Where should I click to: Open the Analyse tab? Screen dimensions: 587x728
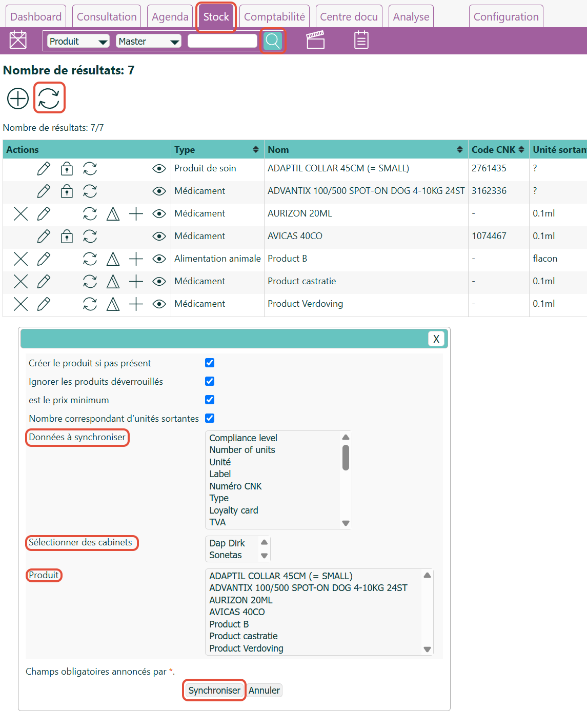[x=411, y=17]
